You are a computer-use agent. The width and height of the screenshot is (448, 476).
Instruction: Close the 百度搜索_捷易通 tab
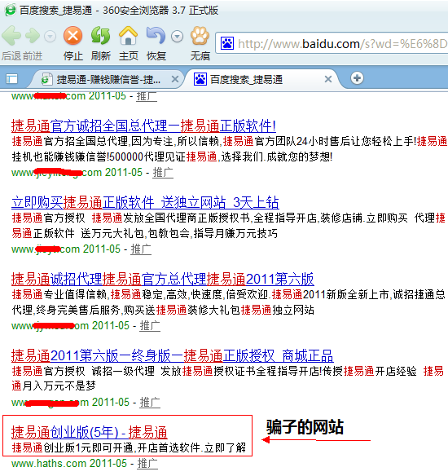coord(328,80)
